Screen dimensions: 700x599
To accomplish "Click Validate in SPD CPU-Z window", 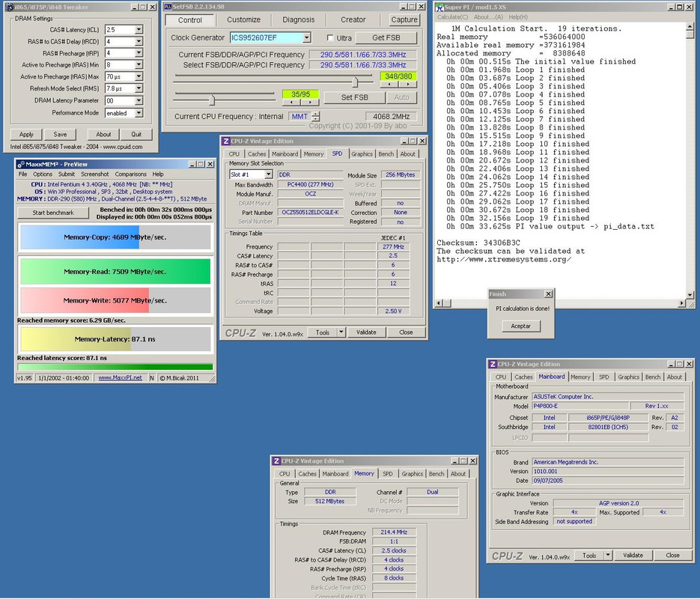I will pyautogui.click(x=366, y=332).
